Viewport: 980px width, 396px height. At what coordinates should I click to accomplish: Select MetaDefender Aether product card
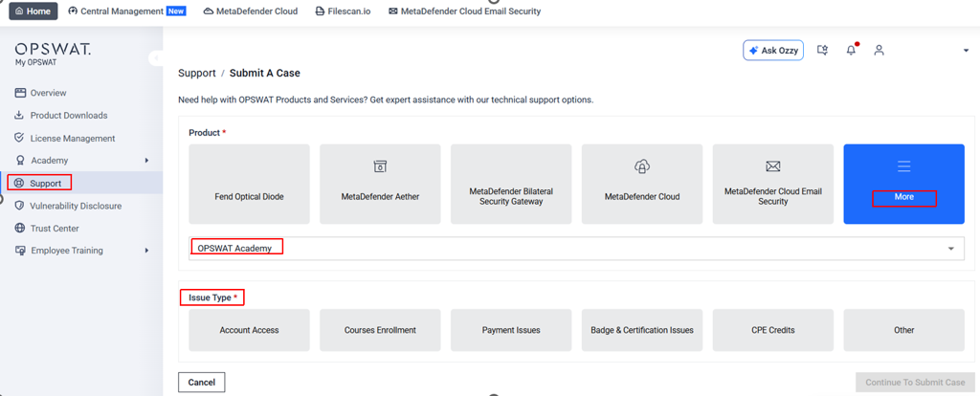[380, 185]
